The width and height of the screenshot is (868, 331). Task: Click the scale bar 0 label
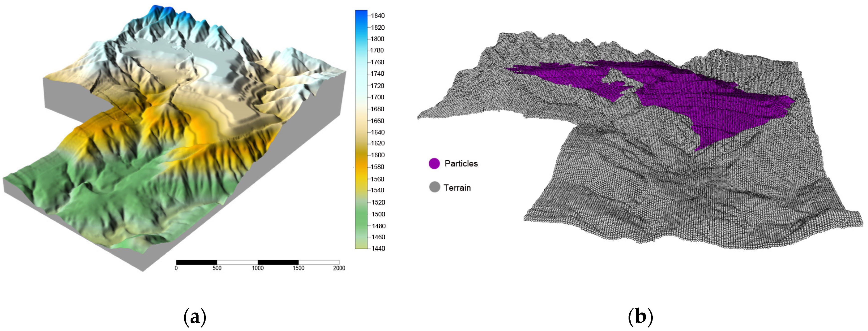pyautogui.click(x=176, y=268)
